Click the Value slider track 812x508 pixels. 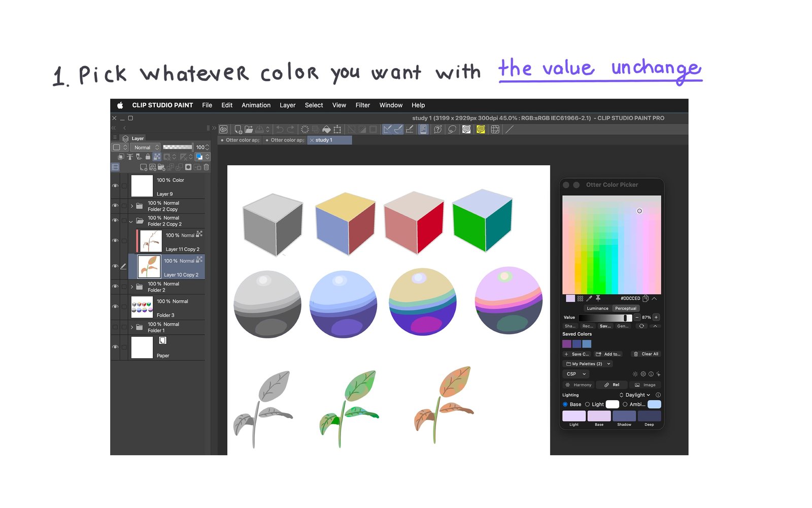[x=605, y=317]
